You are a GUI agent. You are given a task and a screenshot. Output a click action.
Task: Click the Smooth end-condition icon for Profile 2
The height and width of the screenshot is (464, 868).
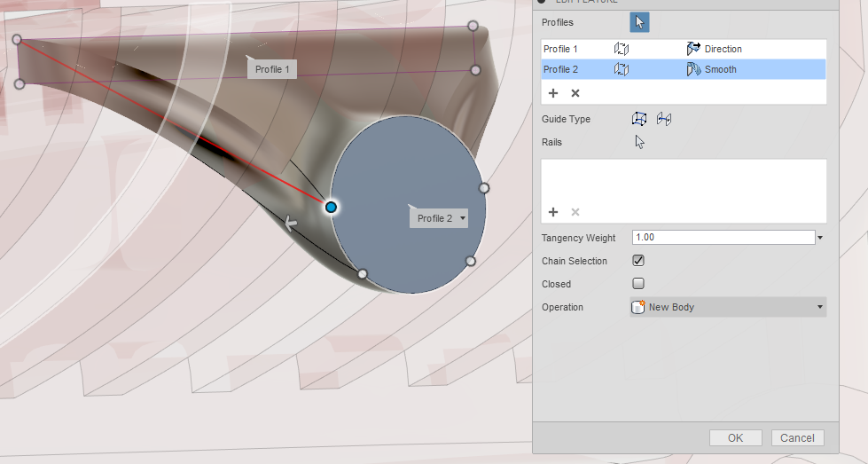pos(693,69)
